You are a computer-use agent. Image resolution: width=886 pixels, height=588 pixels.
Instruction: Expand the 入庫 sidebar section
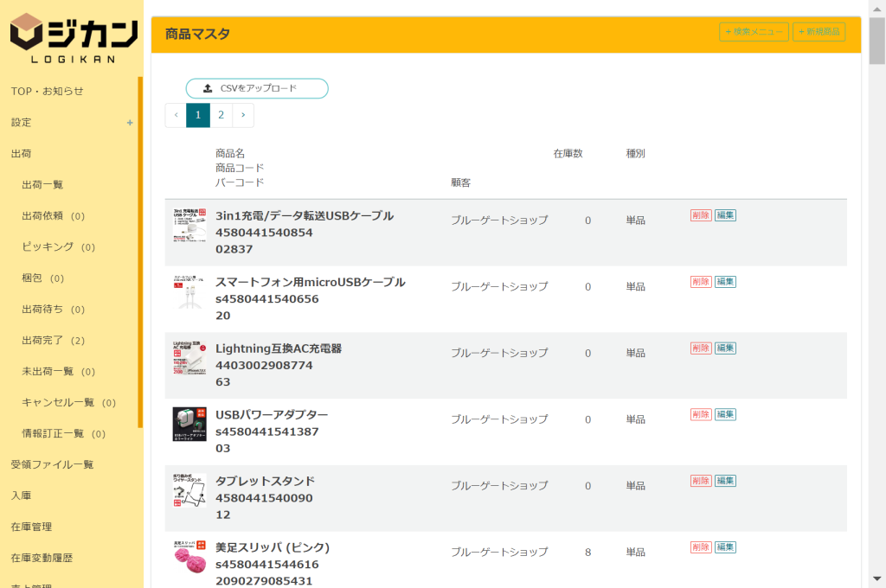21,495
